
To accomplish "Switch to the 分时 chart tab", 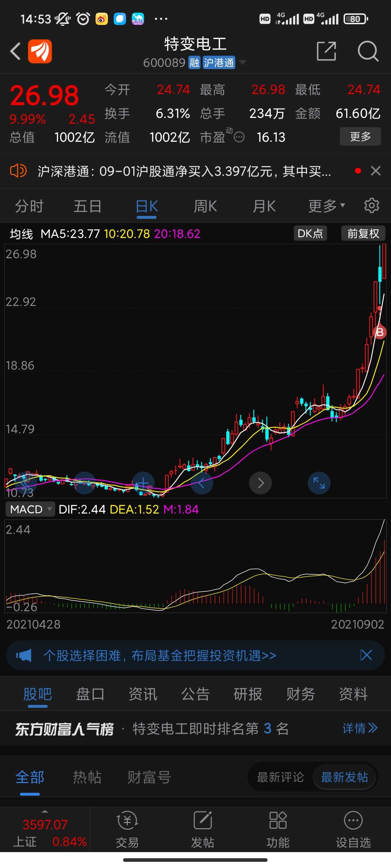I will coord(29,207).
